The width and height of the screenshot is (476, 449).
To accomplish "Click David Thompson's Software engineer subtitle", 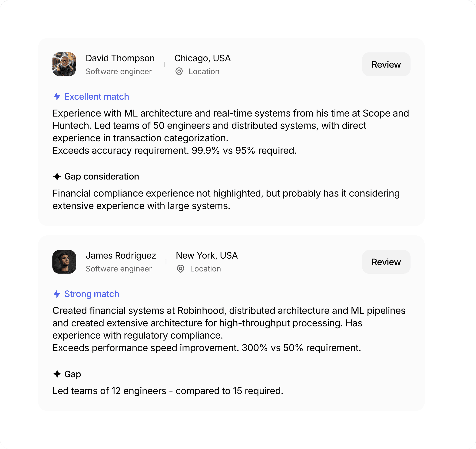I will pos(119,72).
